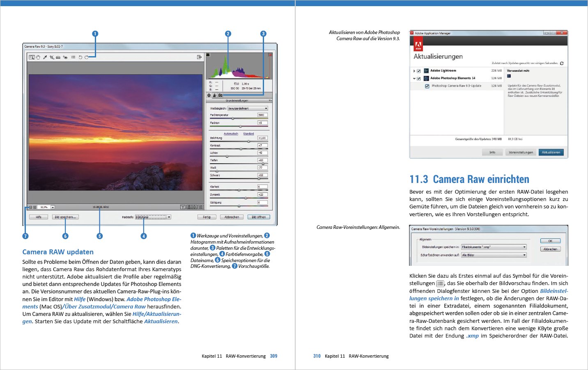
Task: Zoom out with the minus button
Action: click(30, 207)
